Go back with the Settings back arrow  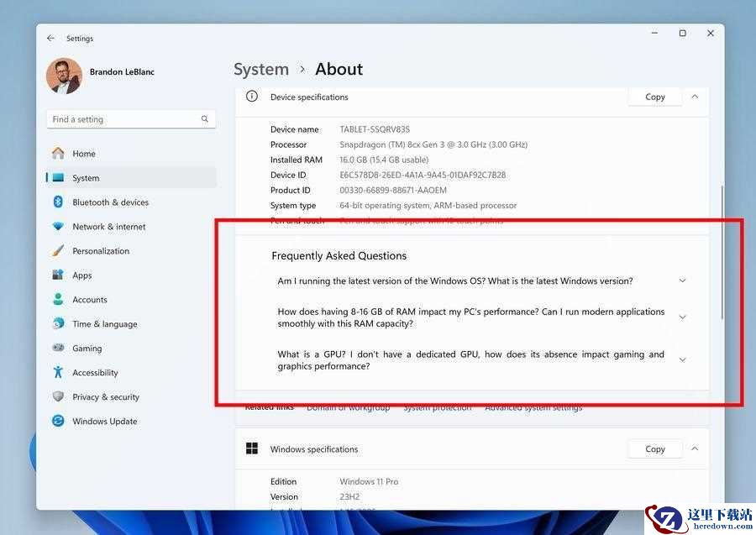point(50,38)
